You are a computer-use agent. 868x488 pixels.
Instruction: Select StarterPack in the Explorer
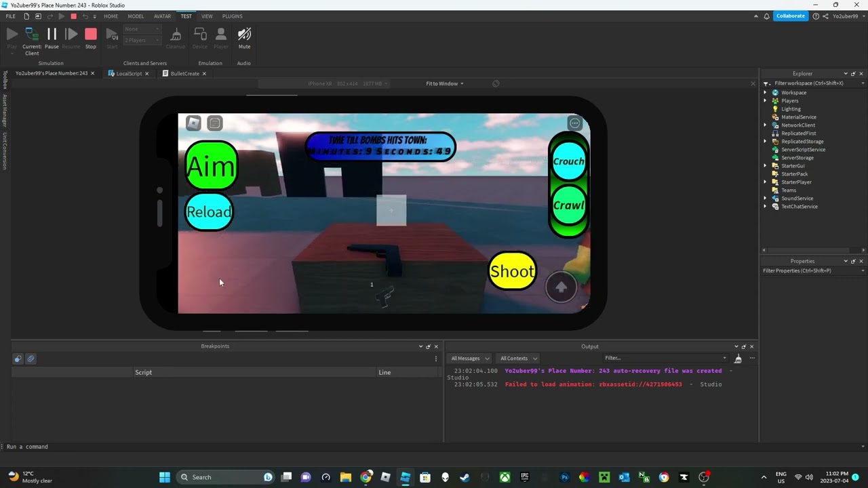pos(794,174)
